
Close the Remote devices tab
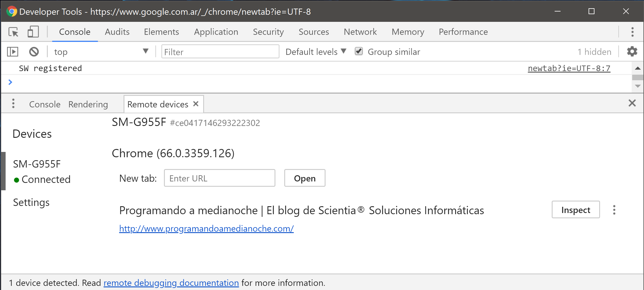click(x=196, y=104)
